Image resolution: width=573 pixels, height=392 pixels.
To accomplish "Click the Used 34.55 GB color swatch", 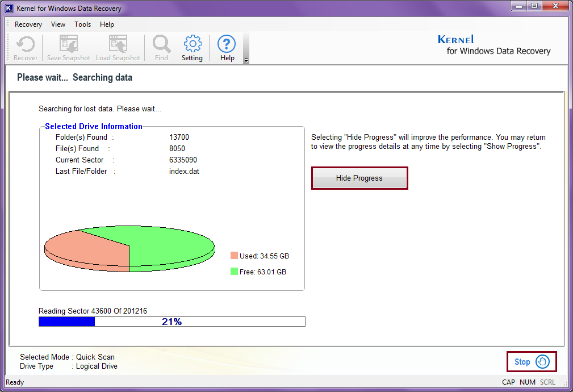I will 234,256.
